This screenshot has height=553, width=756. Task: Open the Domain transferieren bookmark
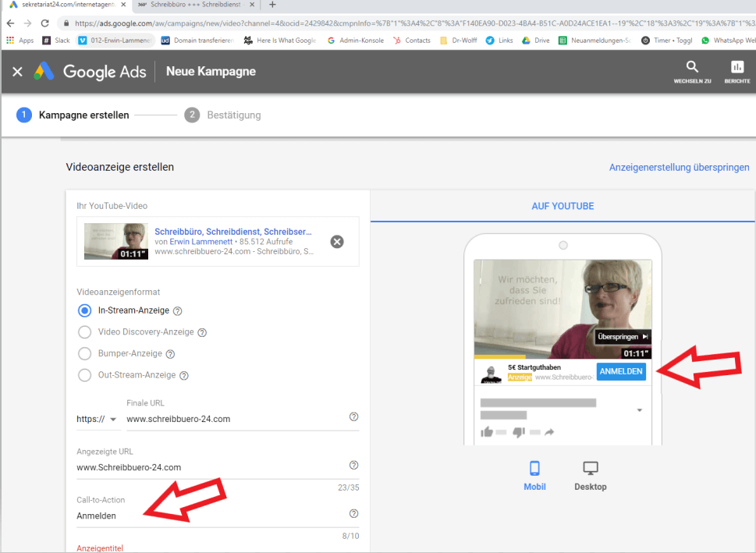pos(197,41)
